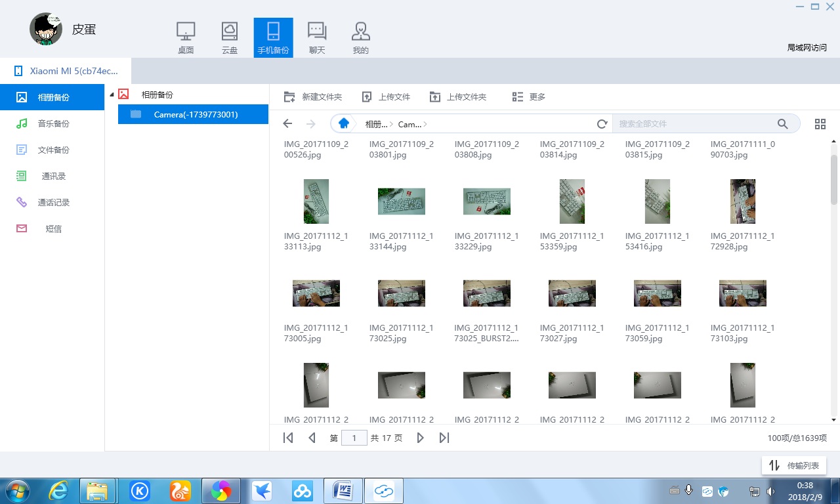Open the colorful pinwheel taskbar app

pyautogui.click(x=221, y=491)
